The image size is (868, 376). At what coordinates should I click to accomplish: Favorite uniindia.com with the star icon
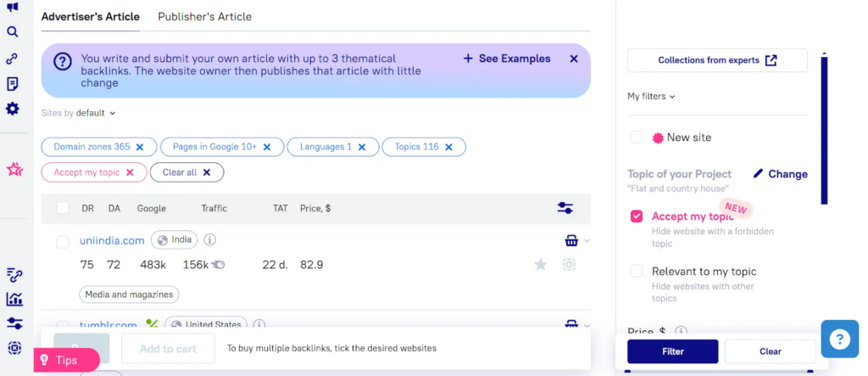point(541,265)
